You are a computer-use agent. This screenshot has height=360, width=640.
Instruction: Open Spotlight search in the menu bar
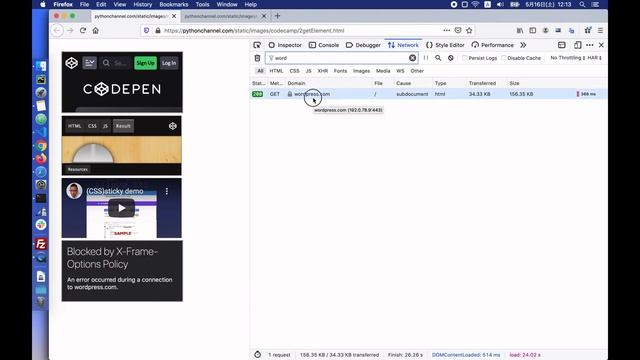pos(582,4)
